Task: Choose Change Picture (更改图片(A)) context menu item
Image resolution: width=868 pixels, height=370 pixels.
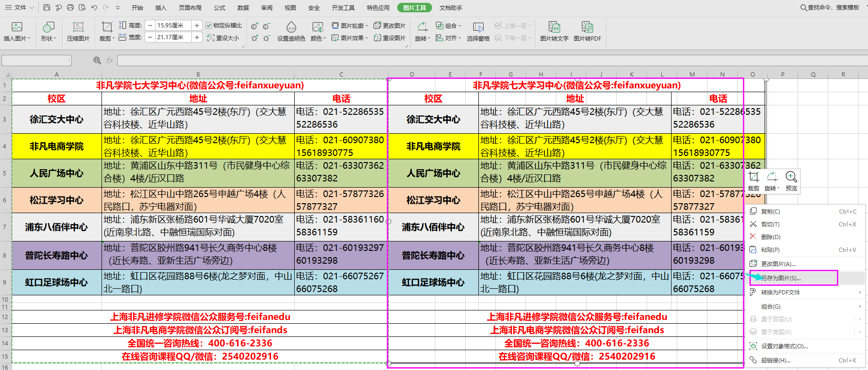Action: click(806, 264)
